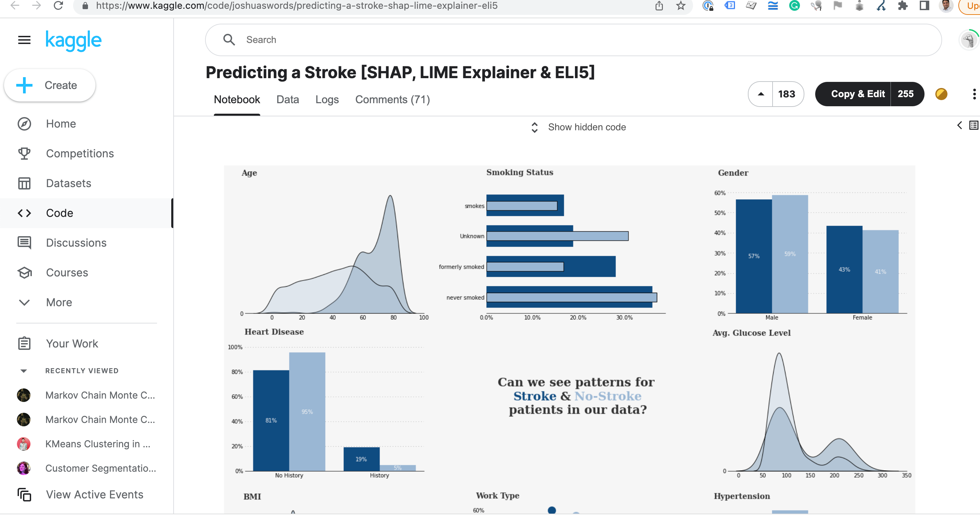Collapse the notebook side panel chevron

(959, 125)
